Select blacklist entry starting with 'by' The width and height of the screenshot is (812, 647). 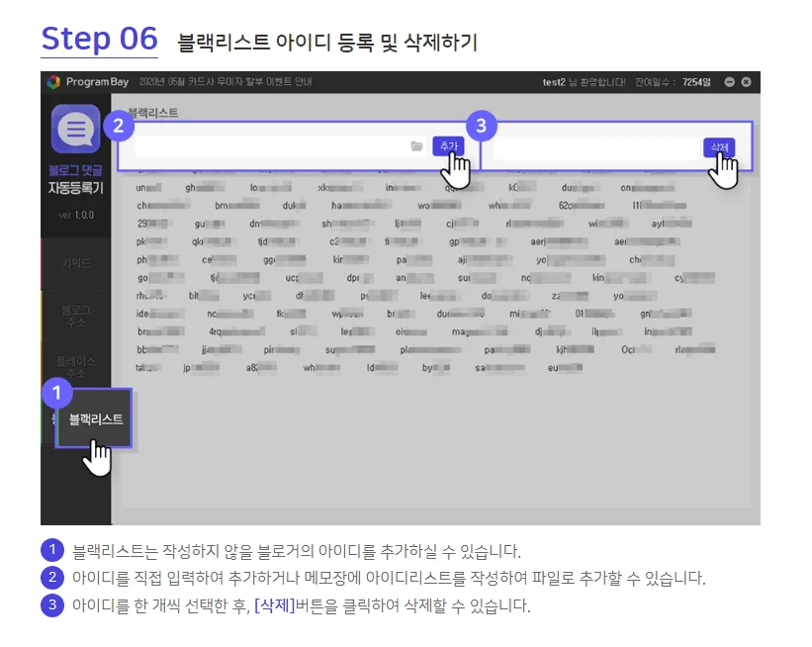point(436,368)
